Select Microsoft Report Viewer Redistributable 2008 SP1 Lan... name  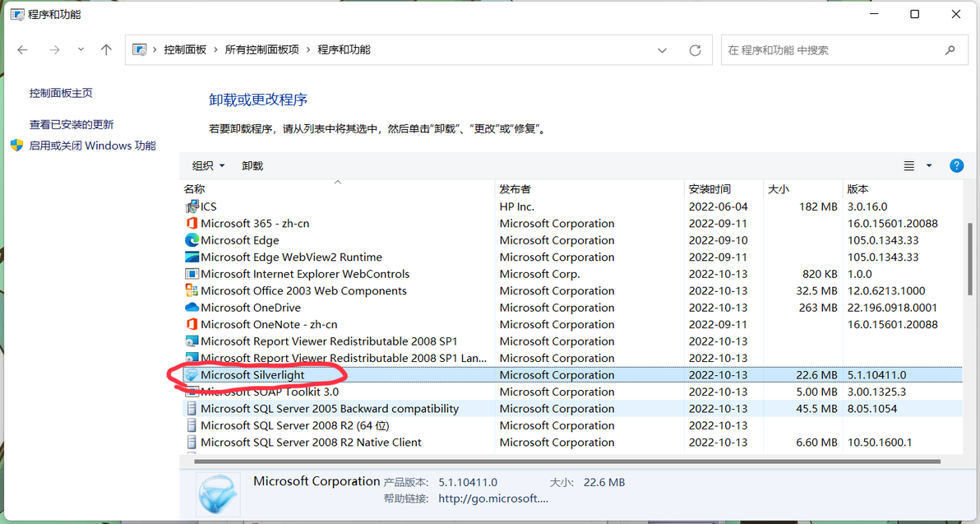(344, 358)
